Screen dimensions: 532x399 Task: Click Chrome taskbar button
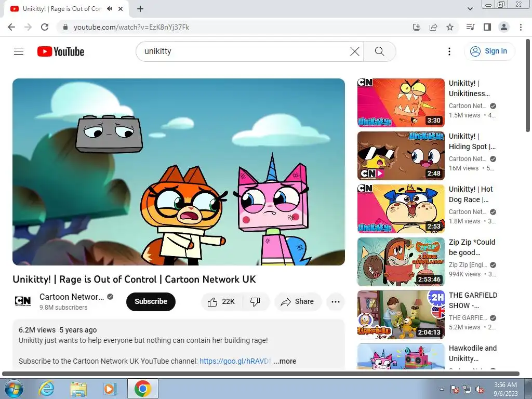click(143, 389)
